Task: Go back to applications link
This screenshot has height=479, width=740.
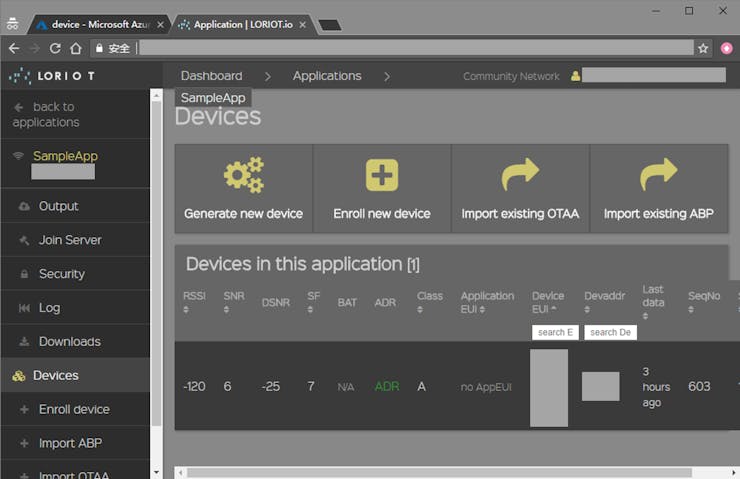Action: click(x=45, y=114)
